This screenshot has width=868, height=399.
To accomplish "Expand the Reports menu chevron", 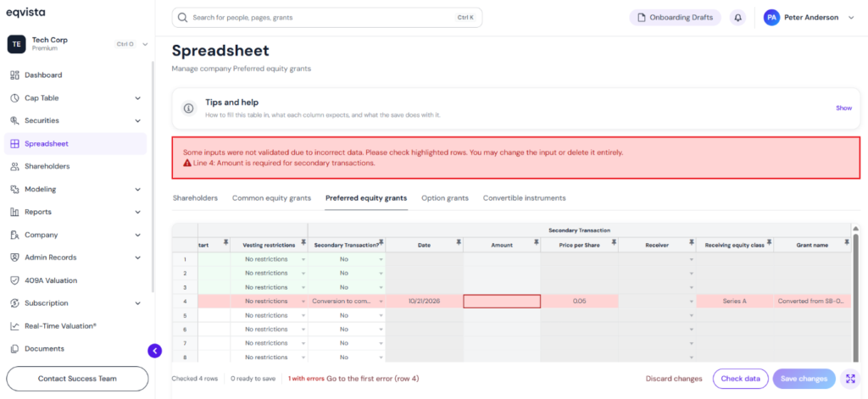I will tap(138, 212).
